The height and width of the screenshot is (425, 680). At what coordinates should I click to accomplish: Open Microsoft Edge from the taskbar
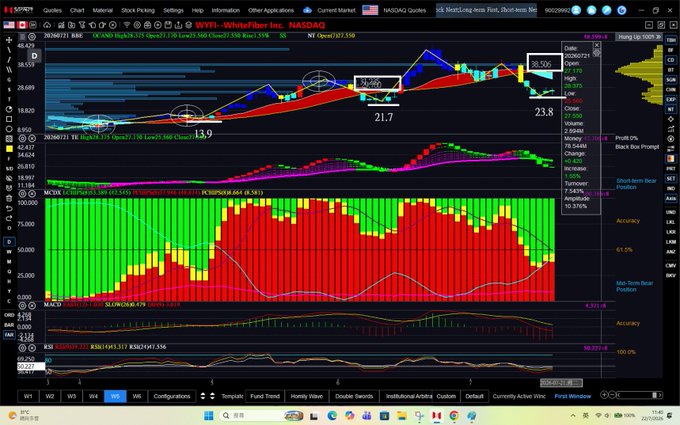332,415
